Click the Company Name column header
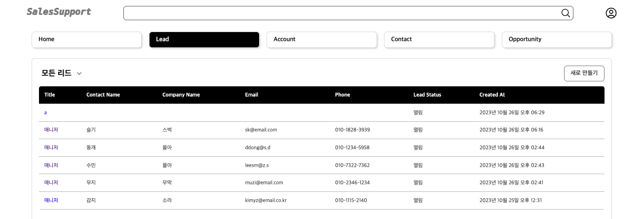The width and height of the screenshot is (644, 219). [181, 95]
